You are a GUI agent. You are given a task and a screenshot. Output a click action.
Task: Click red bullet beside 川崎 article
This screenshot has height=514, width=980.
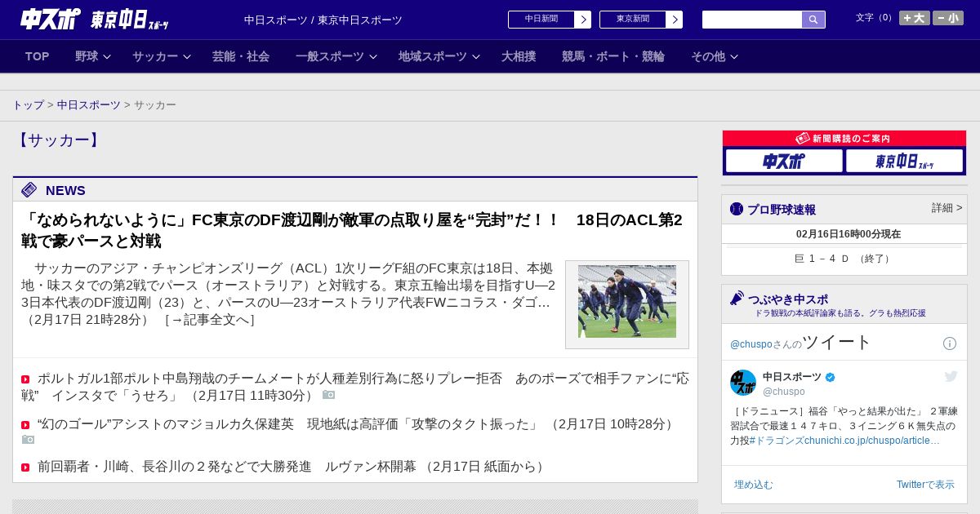(25, 467)
